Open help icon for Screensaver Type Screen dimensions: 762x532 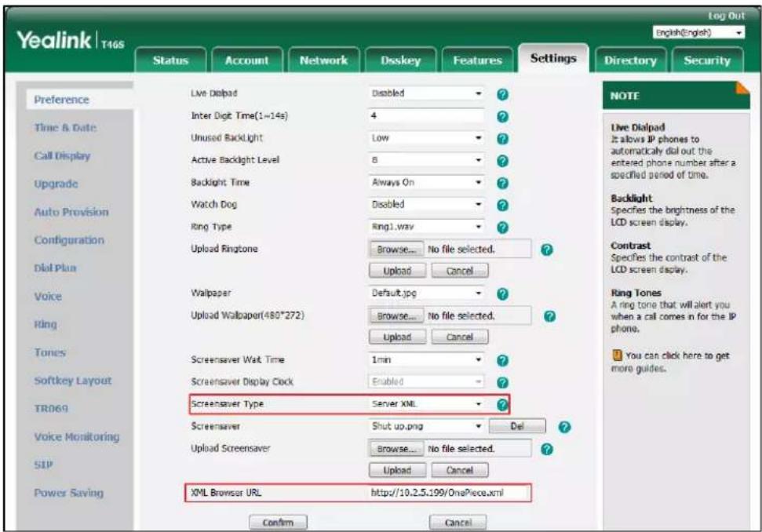(502, 404)
